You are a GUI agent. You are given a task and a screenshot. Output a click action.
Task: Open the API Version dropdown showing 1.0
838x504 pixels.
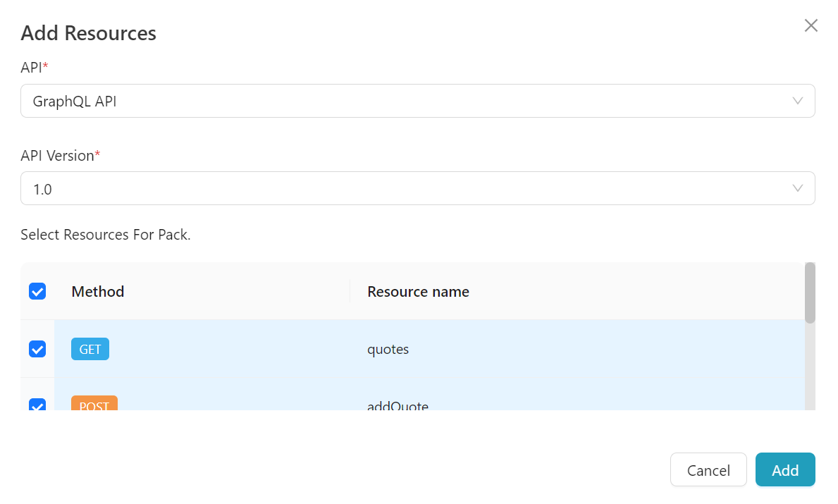click(x=409, y=188)
